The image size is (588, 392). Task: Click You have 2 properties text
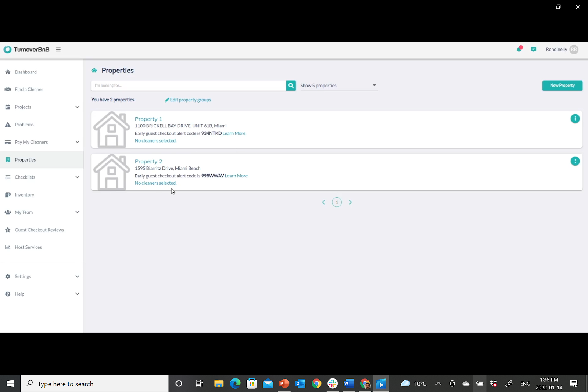[112, 100]
